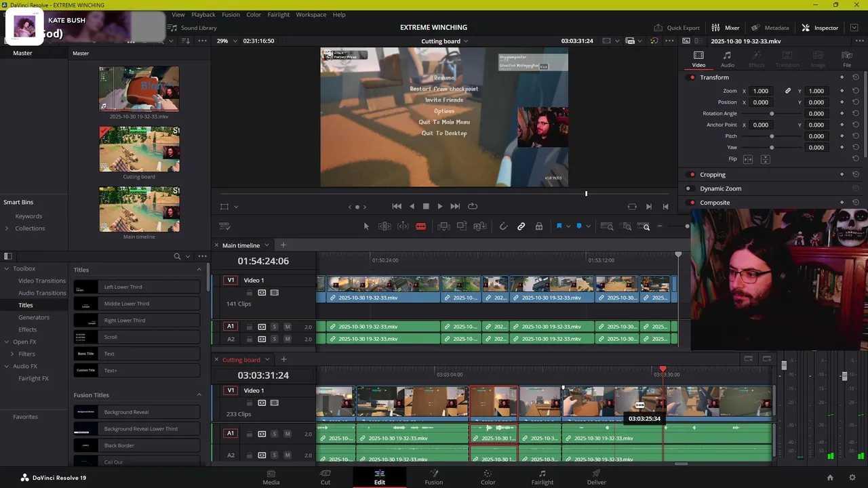Click the Overwrite Clip toolbar icon
Screen dimensions: 868x488
click(x=462, y=226)
